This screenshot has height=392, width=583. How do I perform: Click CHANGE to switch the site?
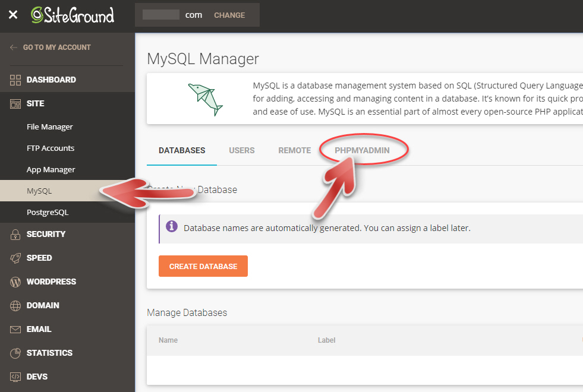coord(229,15)
